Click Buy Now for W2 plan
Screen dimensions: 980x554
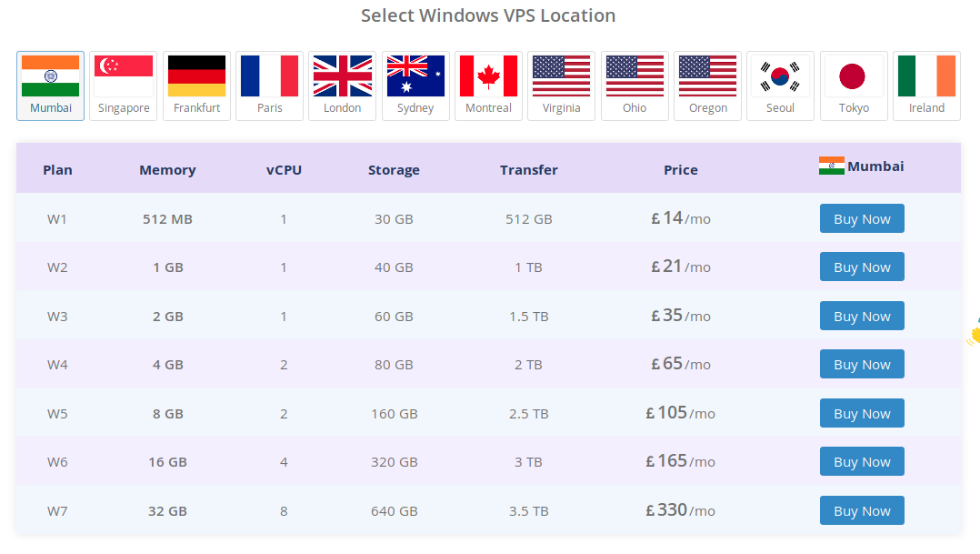pyautogui.click(x=862, y=267)
